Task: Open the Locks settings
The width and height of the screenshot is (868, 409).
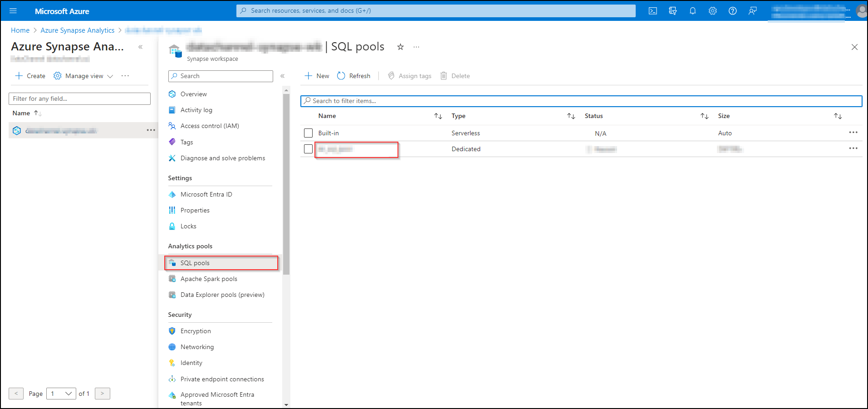Action: (188, 226)
